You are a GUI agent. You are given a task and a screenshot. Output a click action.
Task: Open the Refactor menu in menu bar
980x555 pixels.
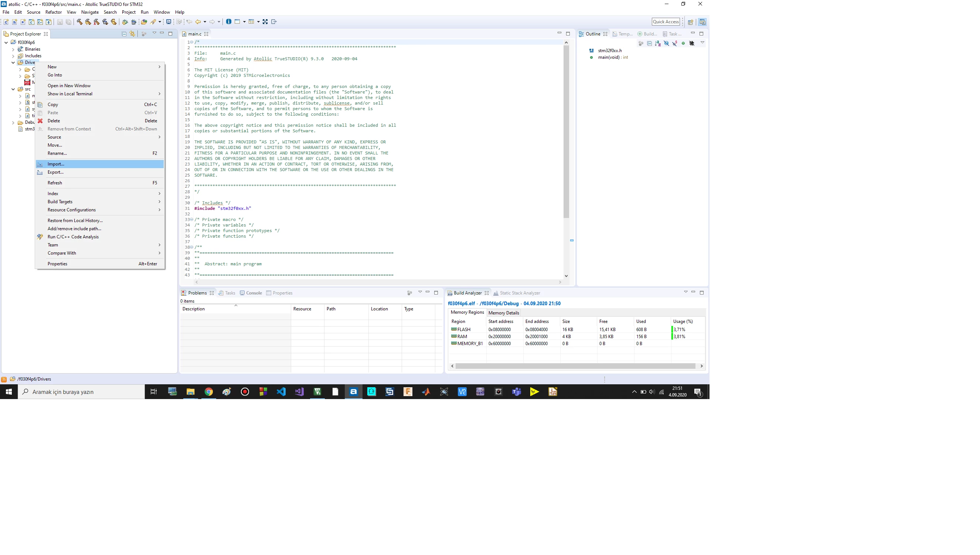[x=53, y=12]
